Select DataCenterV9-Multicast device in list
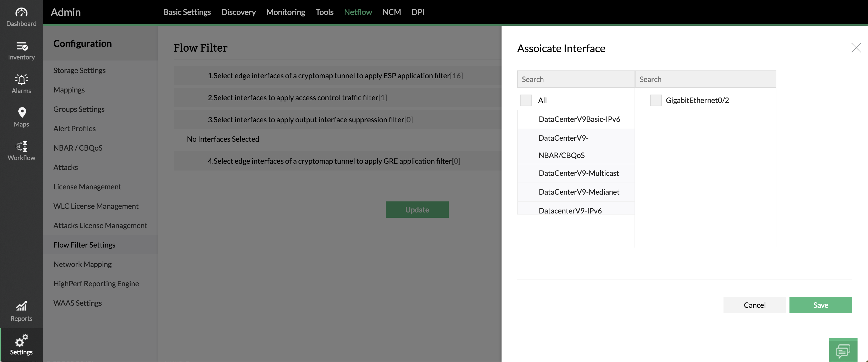This screenshot has height=362, width=868. coord(578,173)
